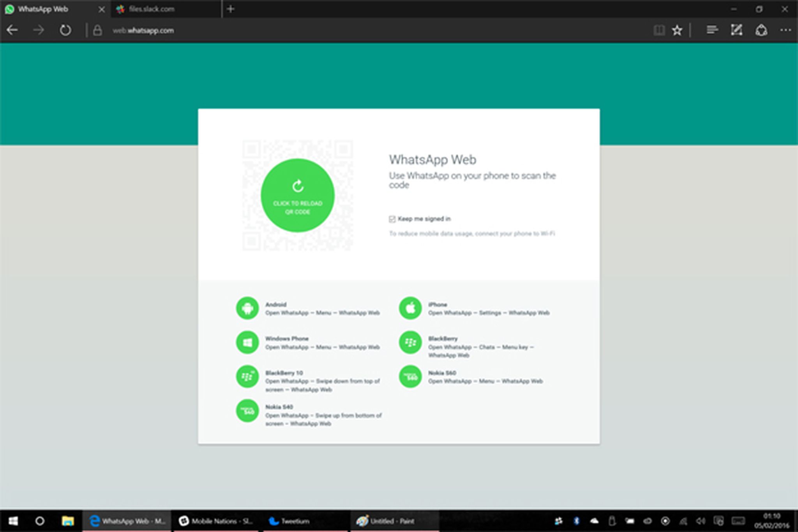
Task: Add this page to favorites
Action: click(677, 30)
